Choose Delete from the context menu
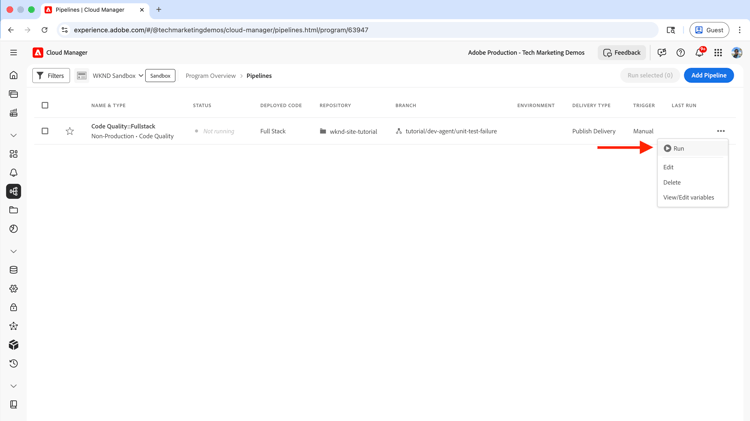Image resolution: width=750 pixels, height=421 pixels. 693,182
